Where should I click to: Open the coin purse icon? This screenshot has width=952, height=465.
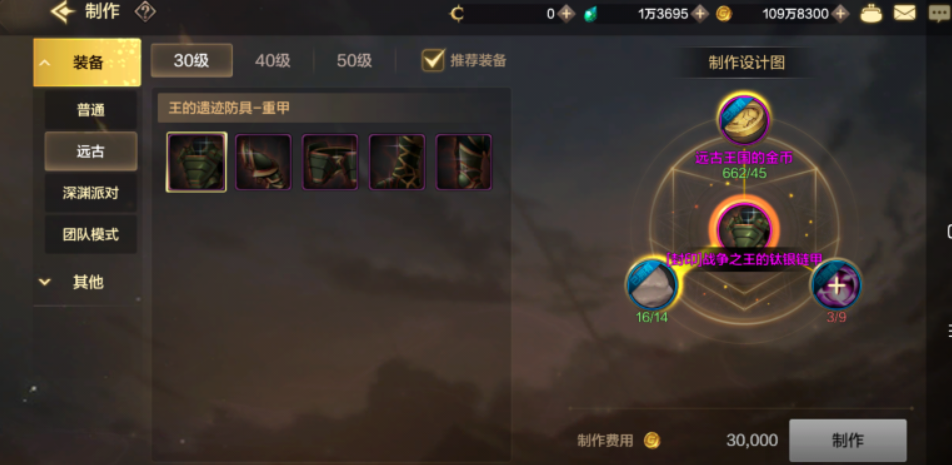point(871,13)
